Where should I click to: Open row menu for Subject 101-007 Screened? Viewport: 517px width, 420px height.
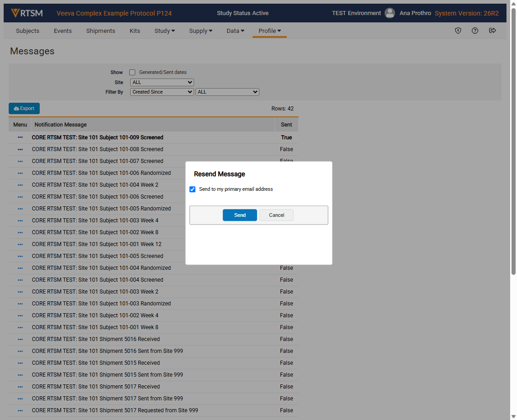(x=20, y=161)
